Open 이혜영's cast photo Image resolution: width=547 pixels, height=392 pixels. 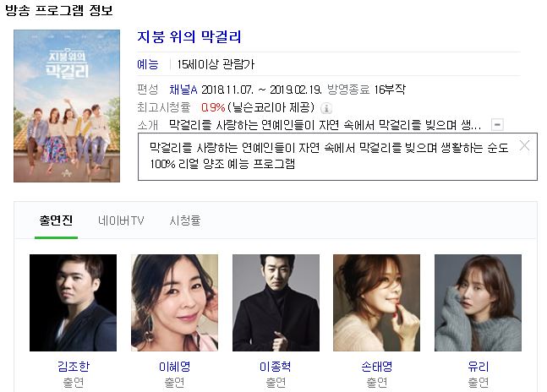(174, 302)
